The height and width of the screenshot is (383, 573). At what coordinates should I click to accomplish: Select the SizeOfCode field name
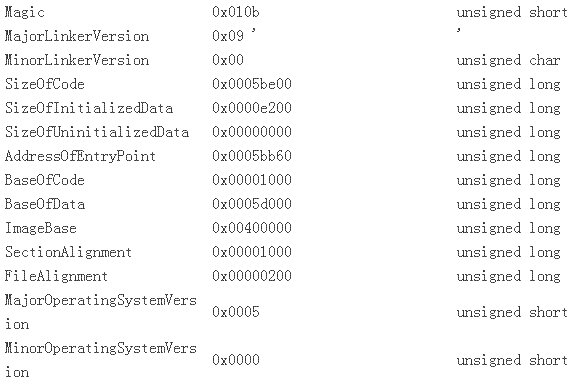click(x=45, y=84)
